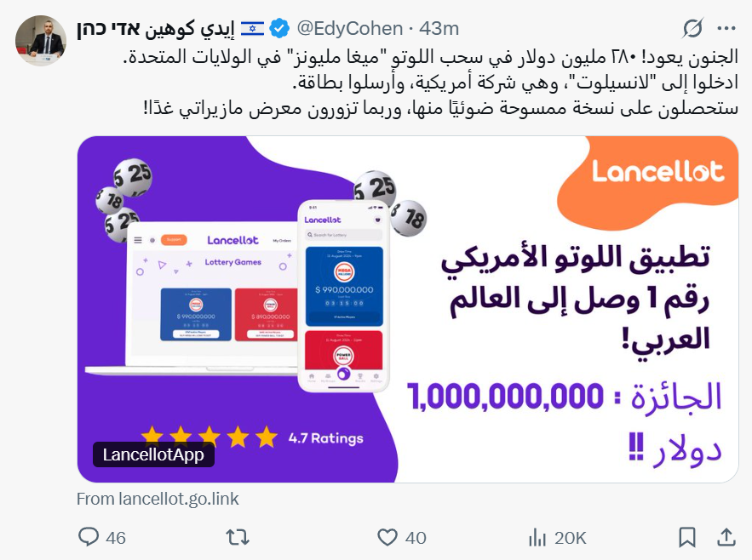Screen dimensions: 752x560
Task: Like the tweet with the heart icon
Action: pos(387,538)
